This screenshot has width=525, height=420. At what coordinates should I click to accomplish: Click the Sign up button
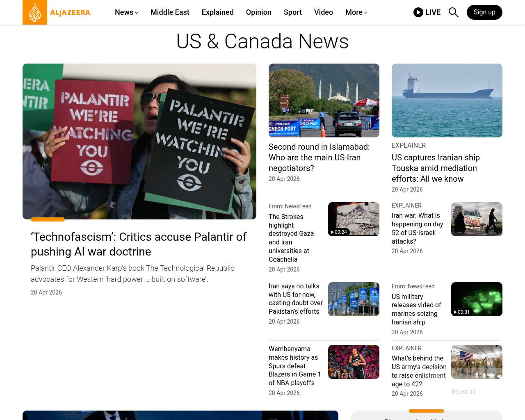[484, 12]
